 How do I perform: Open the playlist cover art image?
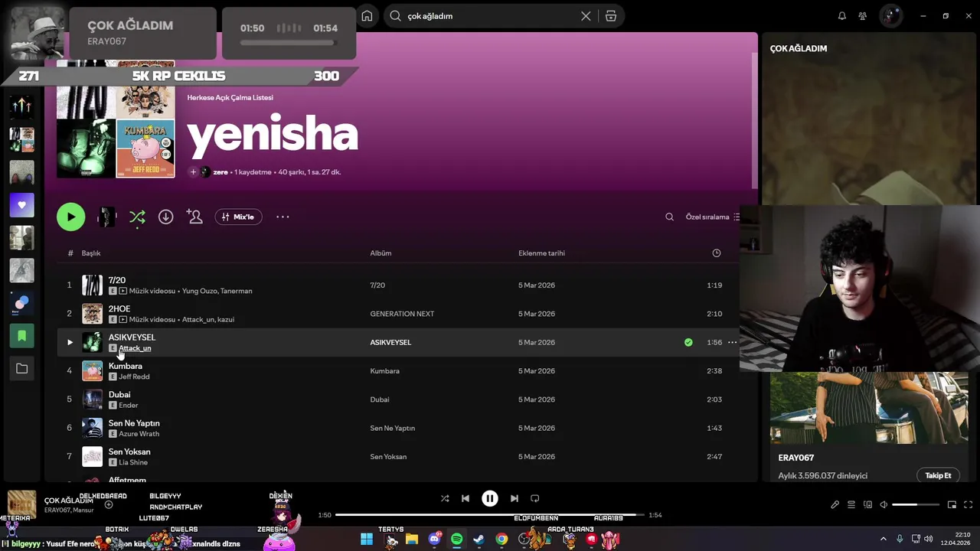116,120
